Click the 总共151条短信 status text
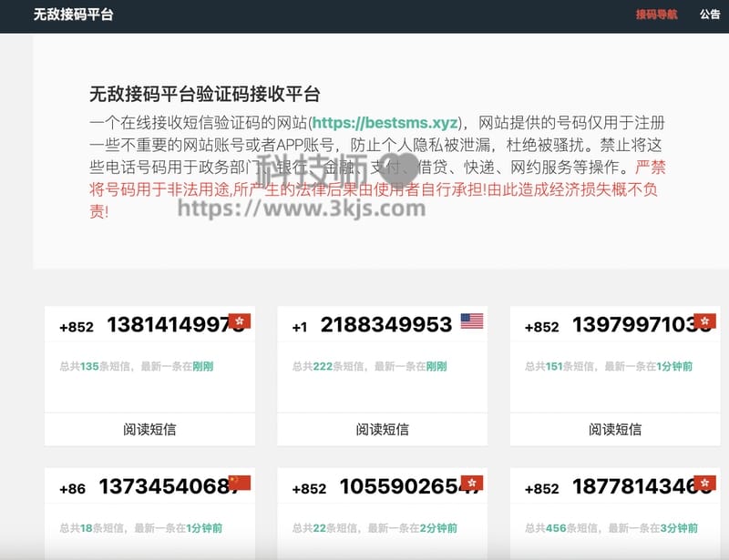 click(x=609, y=366)
